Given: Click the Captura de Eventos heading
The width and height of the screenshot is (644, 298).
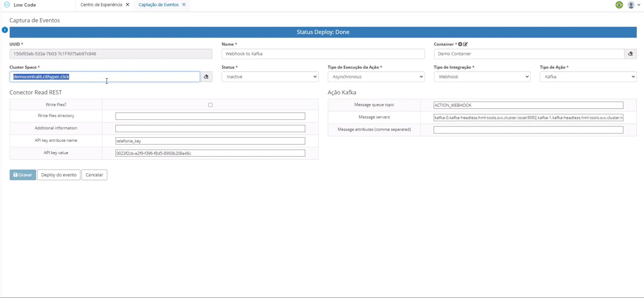Looking at the screenshot, I should 35,21.
